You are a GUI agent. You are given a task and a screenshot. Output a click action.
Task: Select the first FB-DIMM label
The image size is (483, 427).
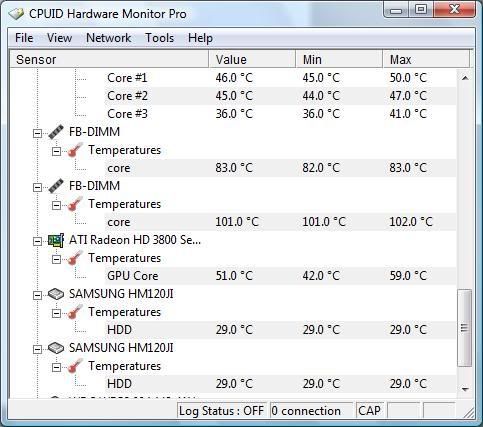tap(94, 132)
